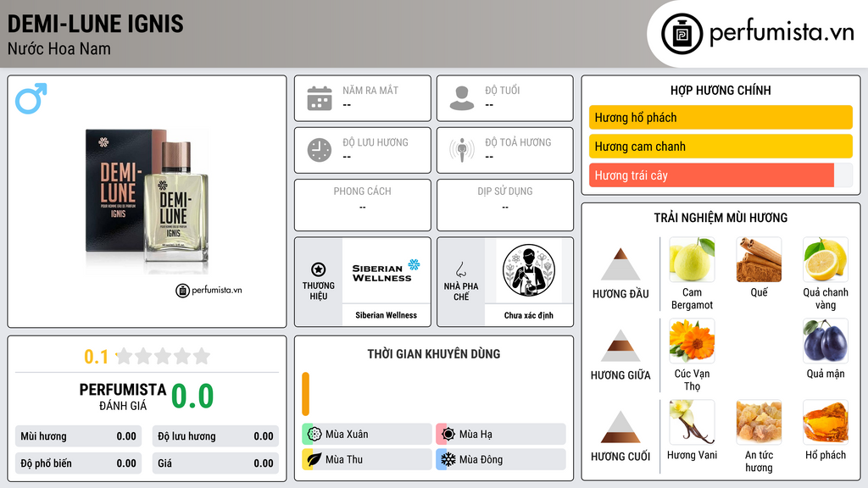The height and width of the screenshot is (488, 868).
Task: Click the perfumista.vn perfume bottle logo icon
Action: coord(682,34)
